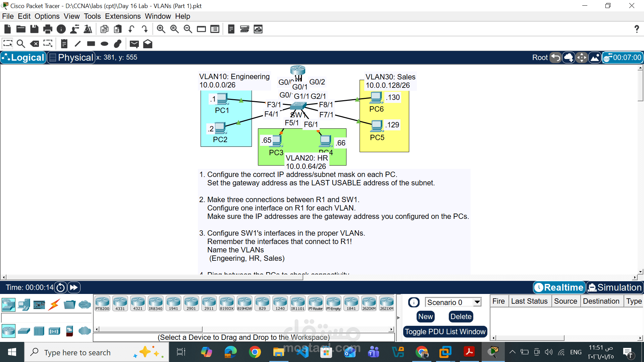Image resolution: width=644 pixels, height=362 pixels.
Task: Open Google Chrome from the taskbar
Action: (255, 352)
